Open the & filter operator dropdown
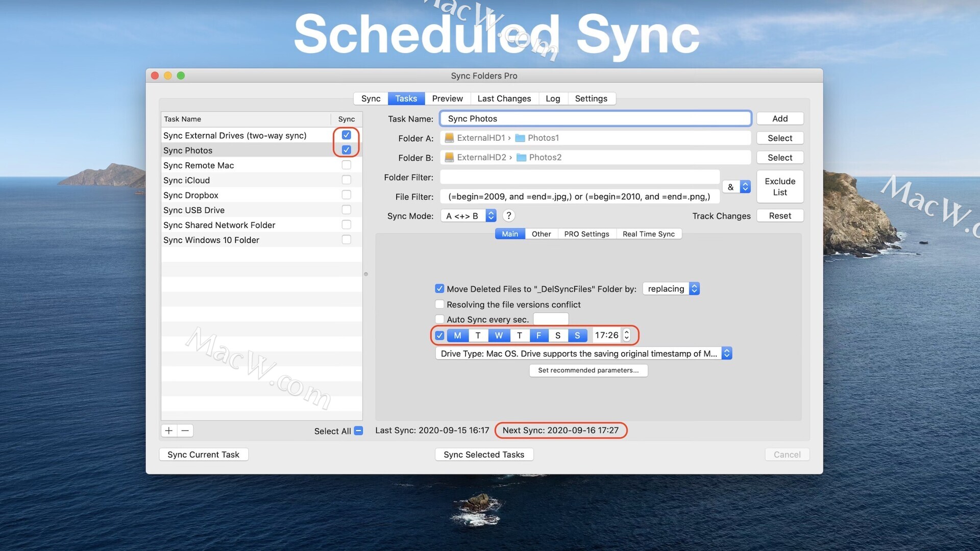This screenshot has height=551, width=980. pos(737,187)
